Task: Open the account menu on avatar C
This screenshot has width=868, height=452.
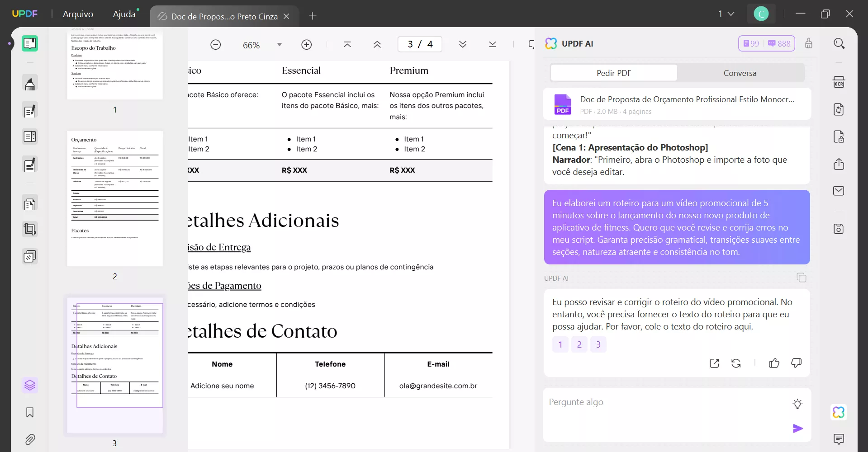Action: click(762, 14)
